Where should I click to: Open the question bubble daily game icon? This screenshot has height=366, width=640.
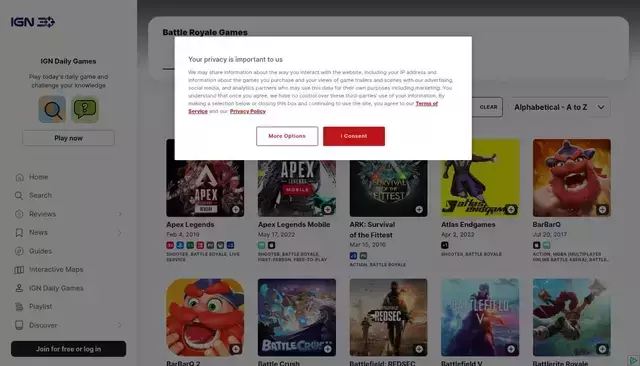coord(84,109)
